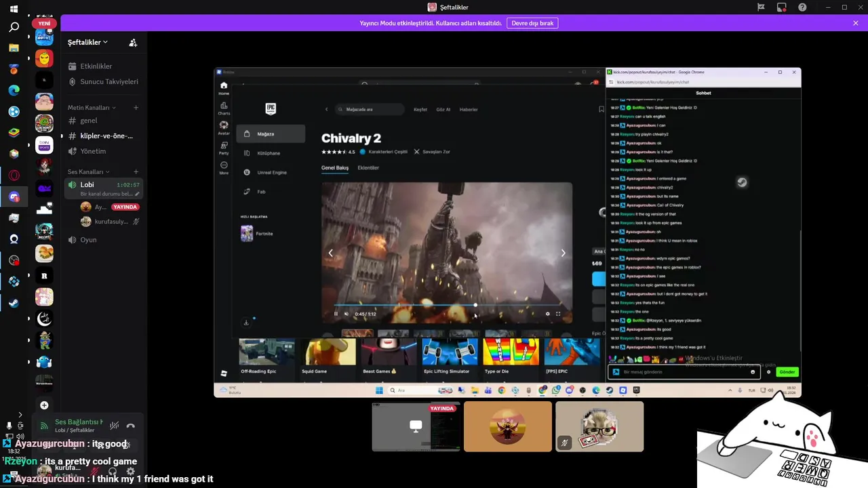Pause the Chivalry 2 trailer video
The height and width of the screenshot is (488, 868).
point(336,314)
